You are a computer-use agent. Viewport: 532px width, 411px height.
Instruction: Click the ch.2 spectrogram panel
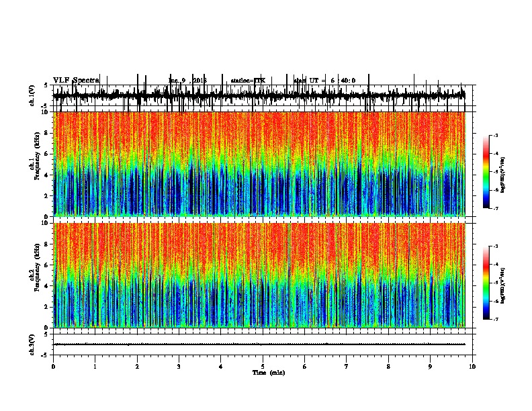[259, 275]
